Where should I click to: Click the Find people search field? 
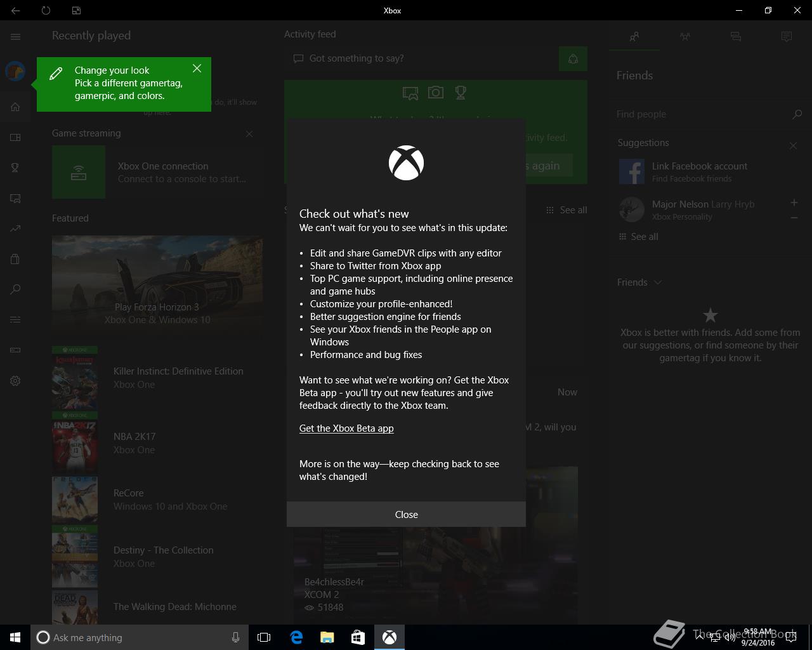tap(701, 114)
